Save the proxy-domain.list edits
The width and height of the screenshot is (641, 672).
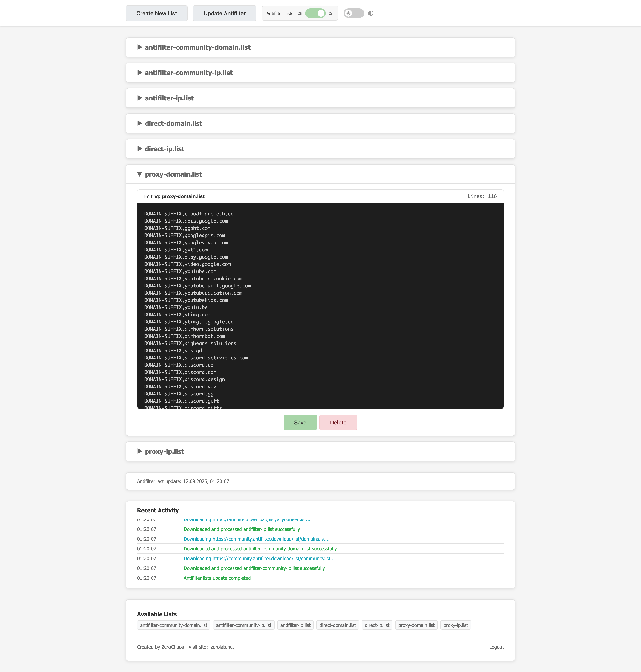(x=300, y=422)
